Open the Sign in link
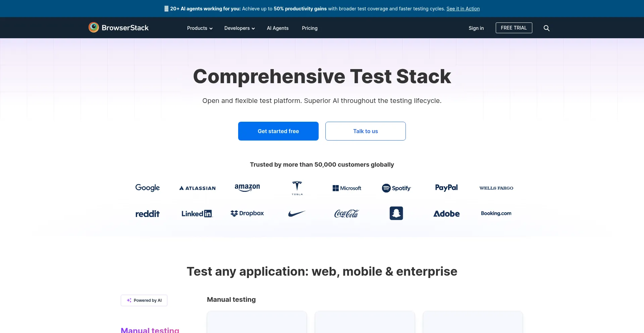 [476, 28]
